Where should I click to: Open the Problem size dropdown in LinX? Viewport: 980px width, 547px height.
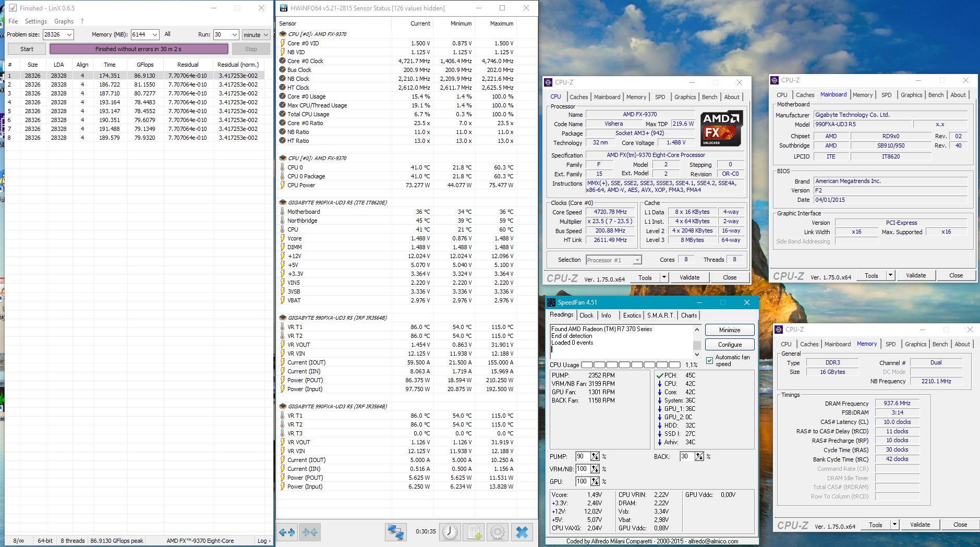(x=69, y=35)
